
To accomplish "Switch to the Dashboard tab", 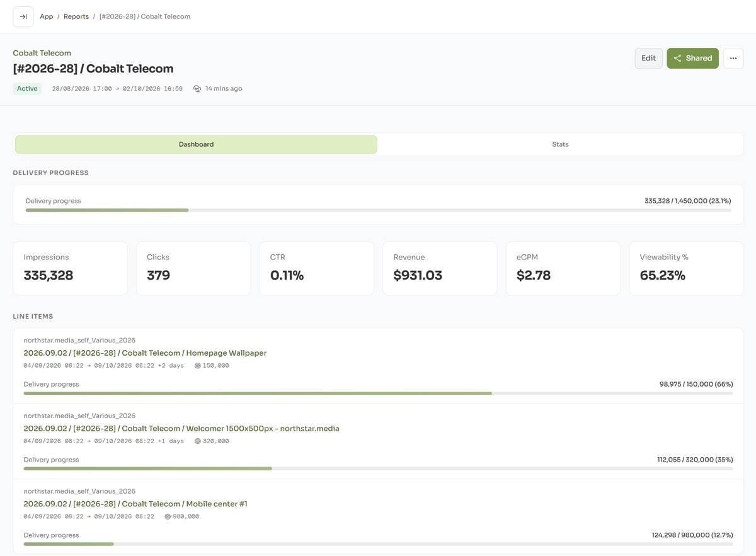I will [x=196, y=144].
